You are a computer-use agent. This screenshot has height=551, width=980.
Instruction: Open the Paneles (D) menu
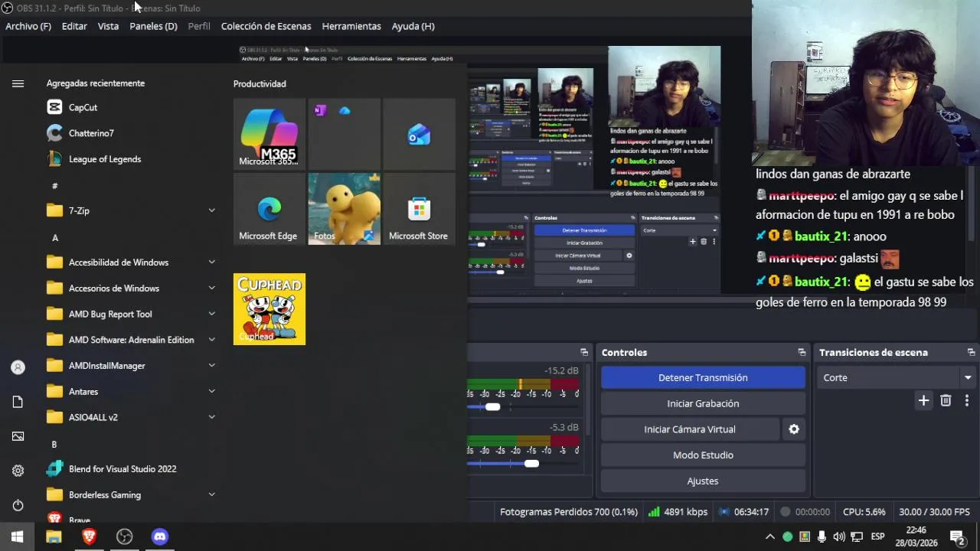(x=153, y=26)
